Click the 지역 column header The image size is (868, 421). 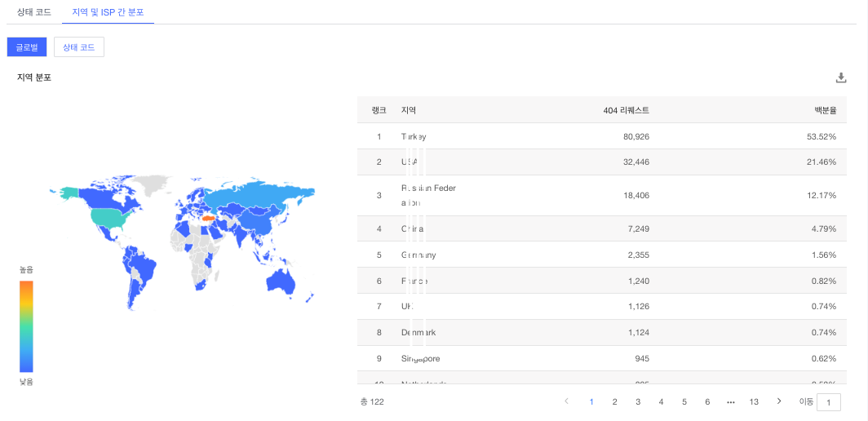(409, 110)
